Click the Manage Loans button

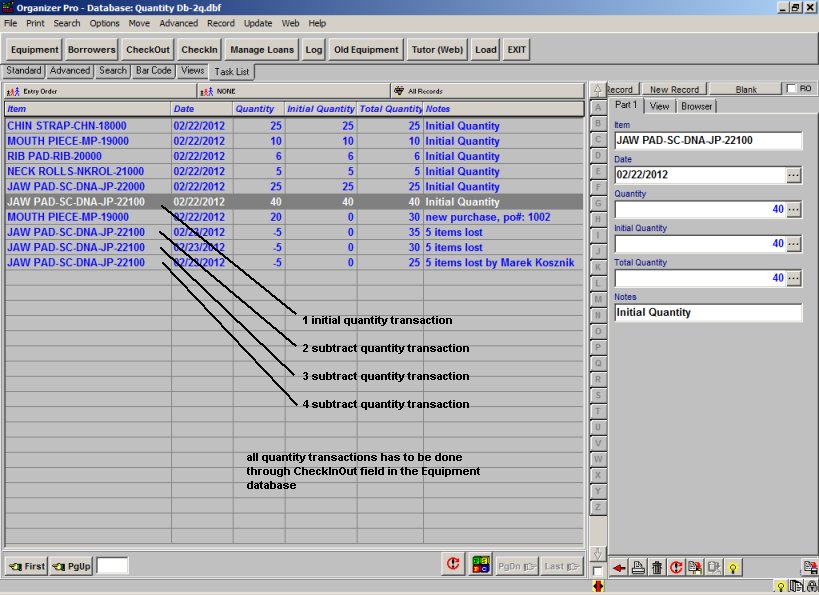(x=261, y=49)
